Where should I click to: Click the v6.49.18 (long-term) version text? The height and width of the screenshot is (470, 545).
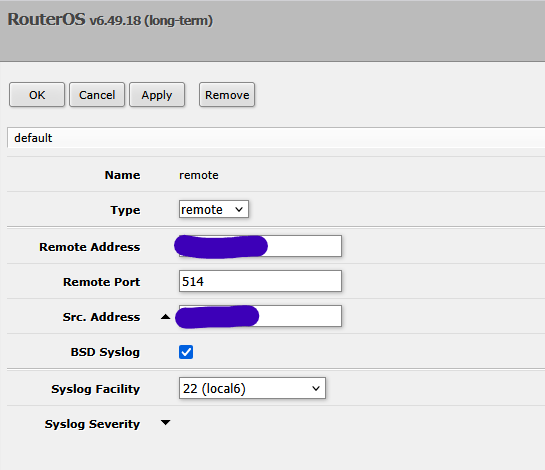coord(151,21)
